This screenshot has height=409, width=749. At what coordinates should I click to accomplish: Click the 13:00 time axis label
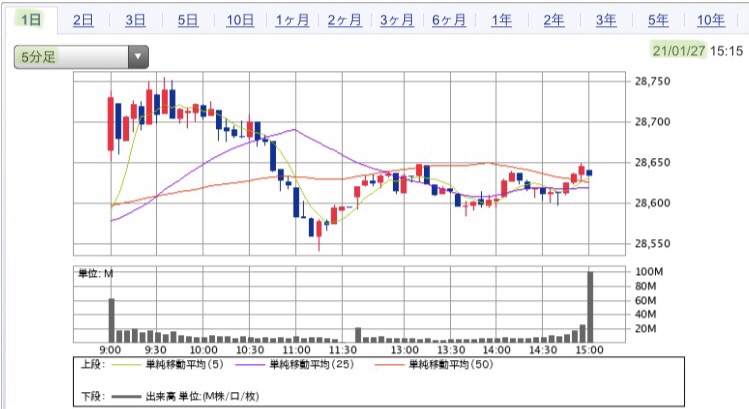(405, 350)
